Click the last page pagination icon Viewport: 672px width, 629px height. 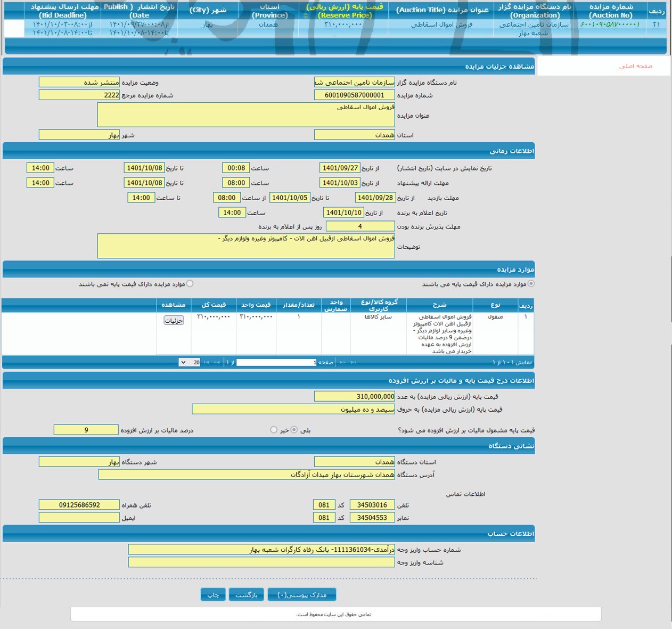207,363
